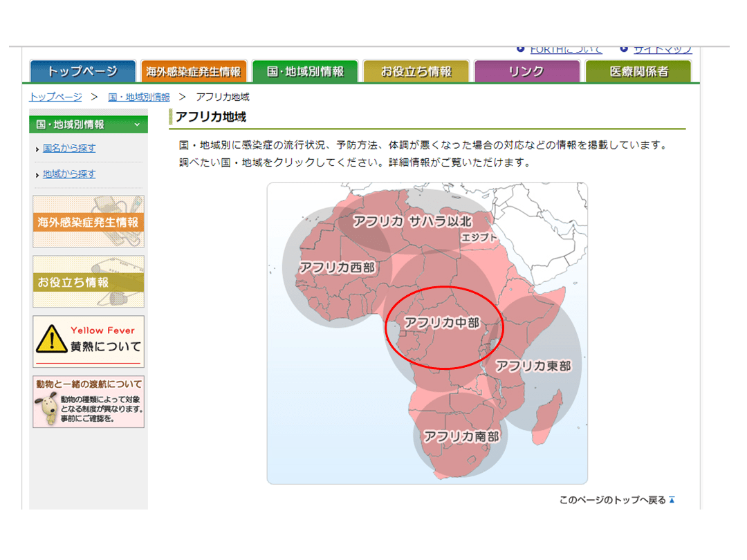Viewport: 747px width, 560px height.
Task: Click the 海外感染症発生情報 sidebar banner
Action: (x=89, y=222)
